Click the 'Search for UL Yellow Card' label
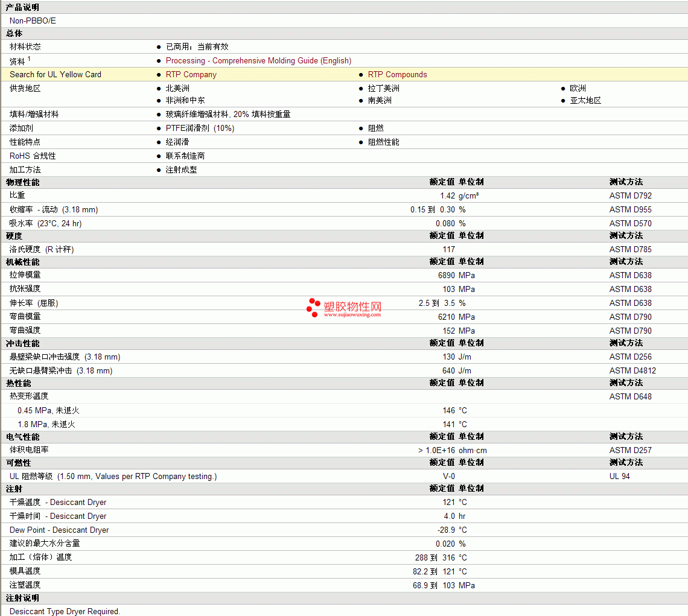Screen dimensions: 688x616 56,75
